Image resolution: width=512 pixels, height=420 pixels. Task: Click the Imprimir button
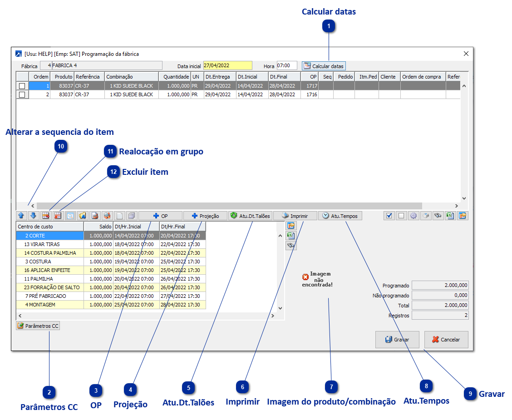[x=295, y=216]
